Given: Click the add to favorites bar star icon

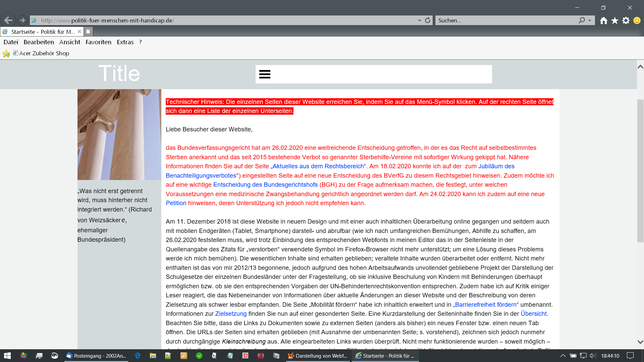Looking at the screenshot, I should pos(6,54).
